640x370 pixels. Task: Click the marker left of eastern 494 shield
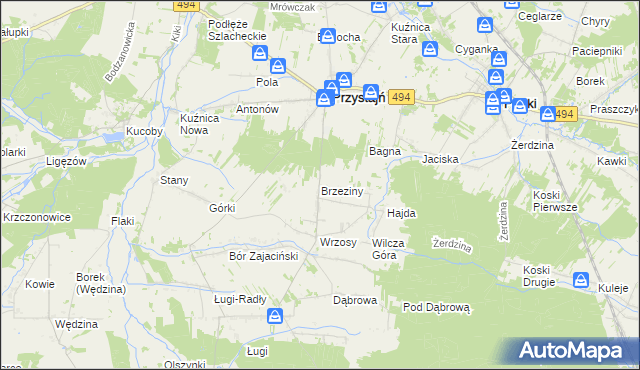click(x=548, y=114)
